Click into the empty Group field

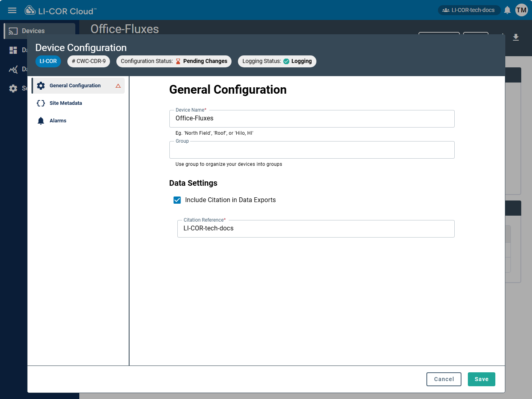[312, 150]
